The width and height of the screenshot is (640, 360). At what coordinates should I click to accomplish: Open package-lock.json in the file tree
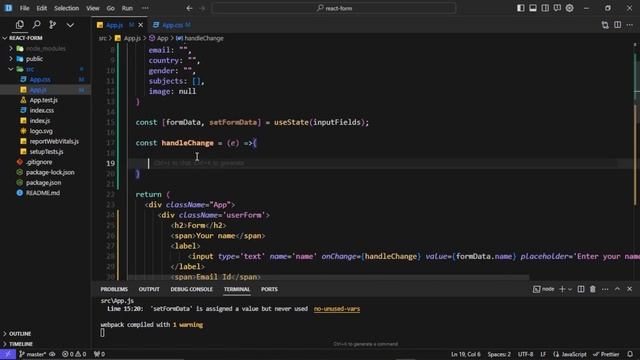50,172
